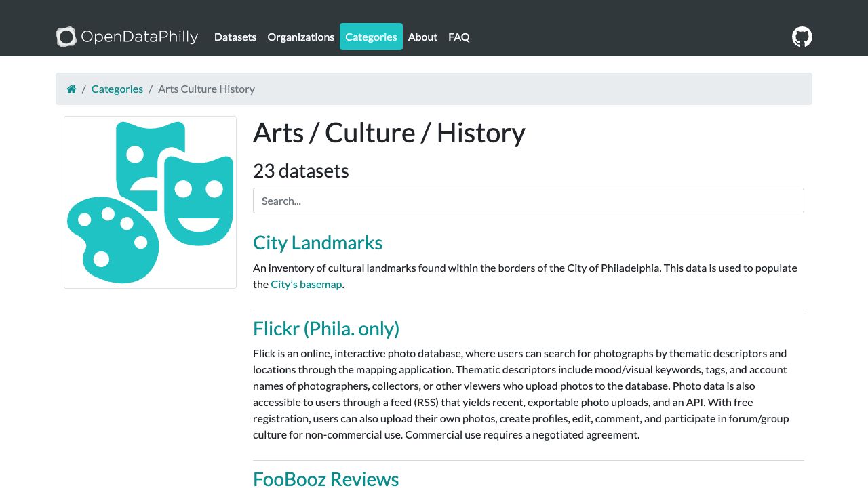Image resolution: width=868 pixels, height=488 pixels.
Task: Open the Datasets navigation item
Action: point(235,37)
